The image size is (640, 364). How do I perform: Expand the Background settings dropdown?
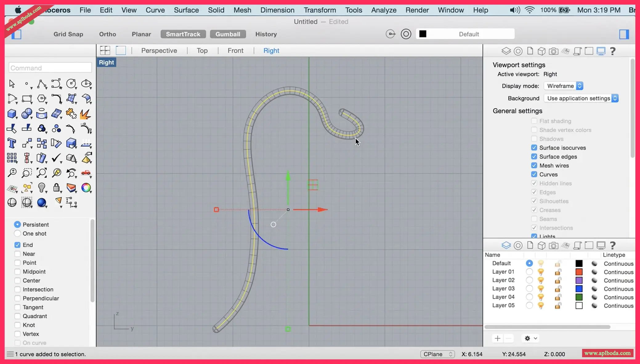pyautogui.click(x=581, y=98)
